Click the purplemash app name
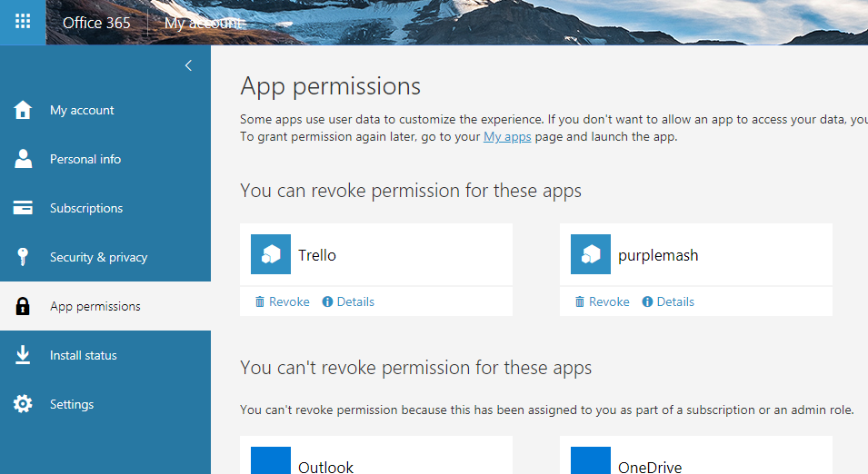This screenshot has height=474, width=868. click(x=658, y=255)
